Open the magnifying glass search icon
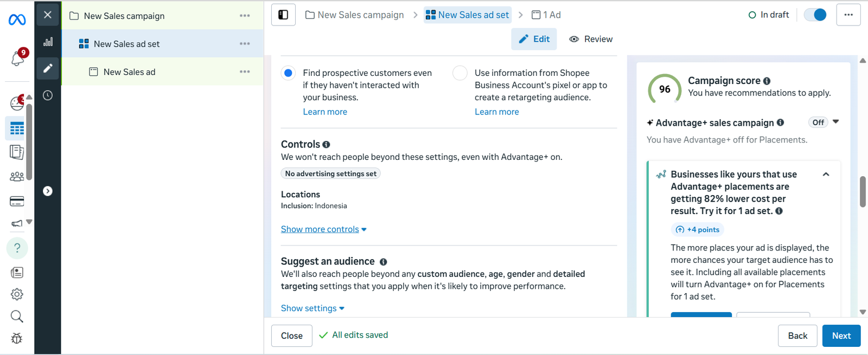 pos(17,317)
